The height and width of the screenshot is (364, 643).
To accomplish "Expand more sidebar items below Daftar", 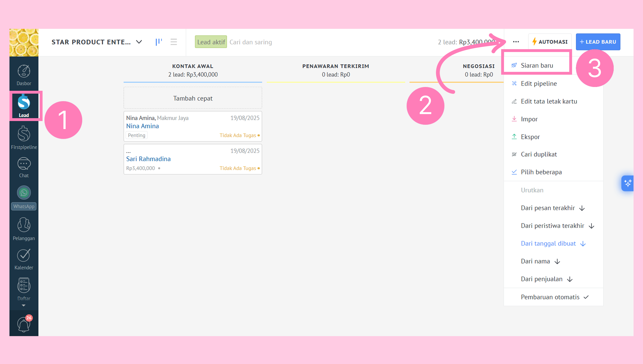I will point(23,305).
